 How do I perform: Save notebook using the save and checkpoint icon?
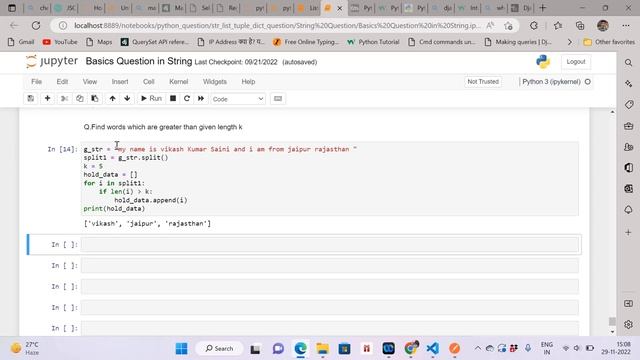pyautogui.click(x=31, y=98)
